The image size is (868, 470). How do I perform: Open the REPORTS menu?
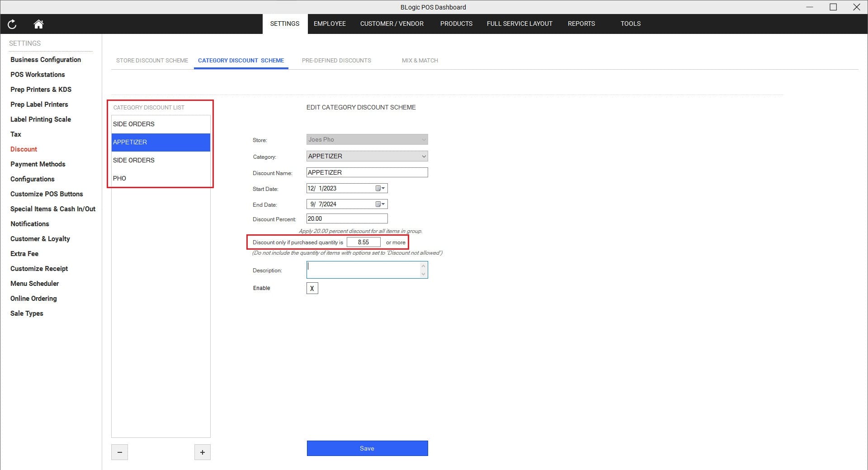click(581, 24)
